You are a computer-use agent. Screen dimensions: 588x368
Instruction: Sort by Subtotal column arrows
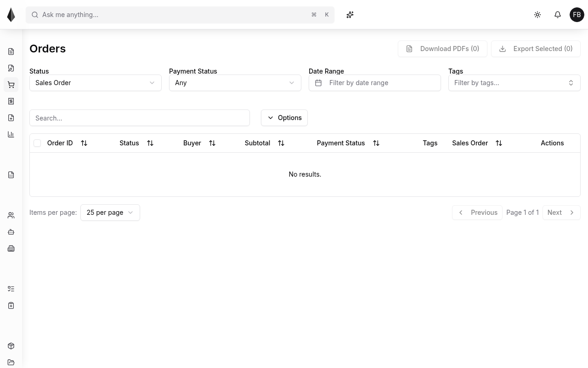point(281,143)
